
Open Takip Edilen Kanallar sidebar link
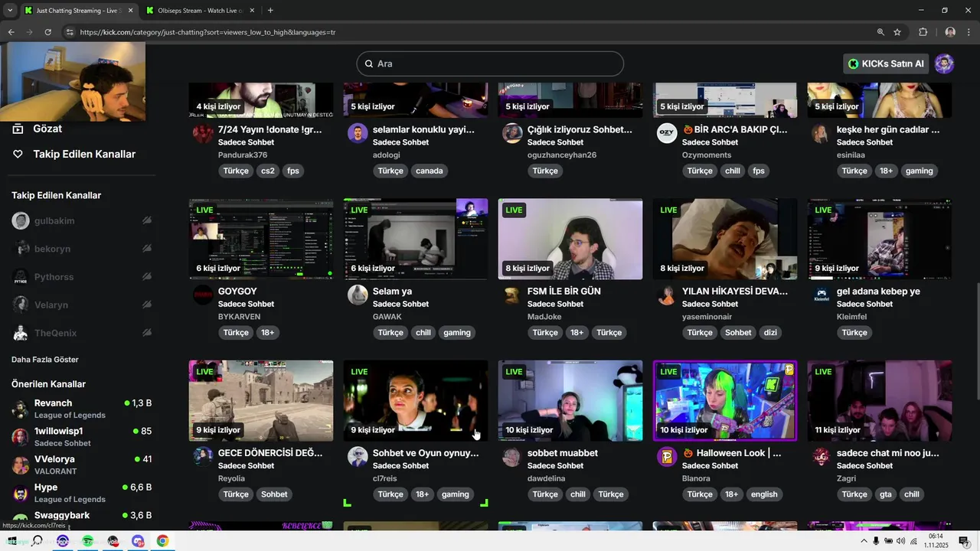[84, 154]
